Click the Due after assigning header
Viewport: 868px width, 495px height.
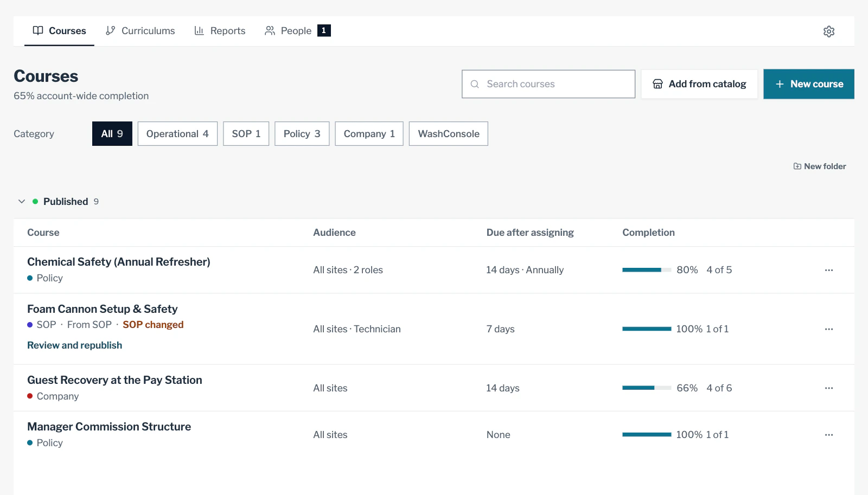click(x=530, y=233)
